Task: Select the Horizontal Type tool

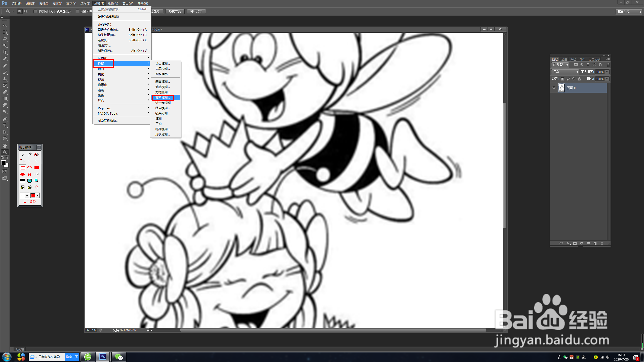Action: click(x=5, y=125)
